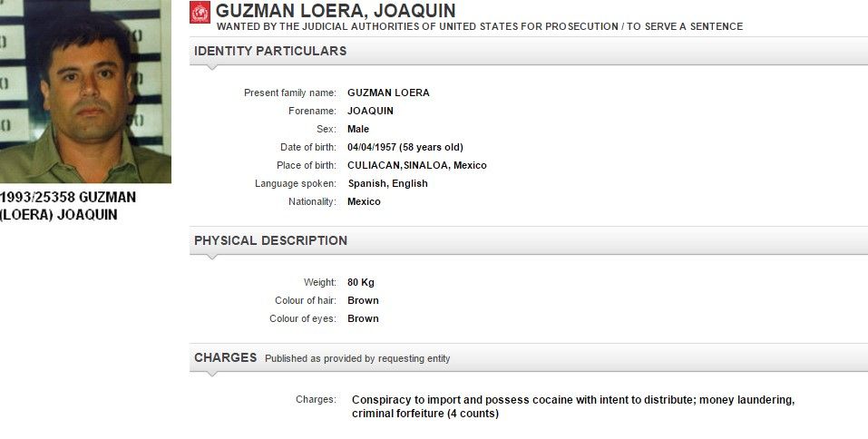Click the Sex value Male

pyautogui.click(x=360, y=129)
